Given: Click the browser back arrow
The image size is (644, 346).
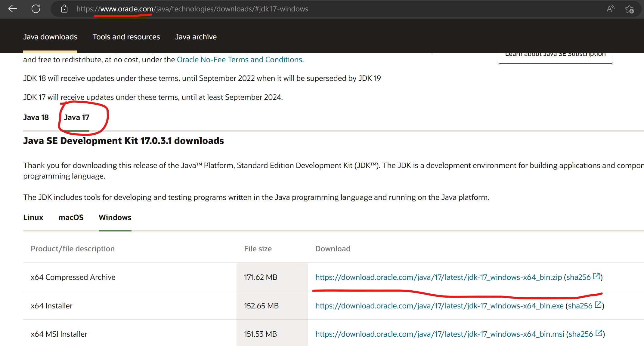Looking at the screenshot, I should 13,9.
